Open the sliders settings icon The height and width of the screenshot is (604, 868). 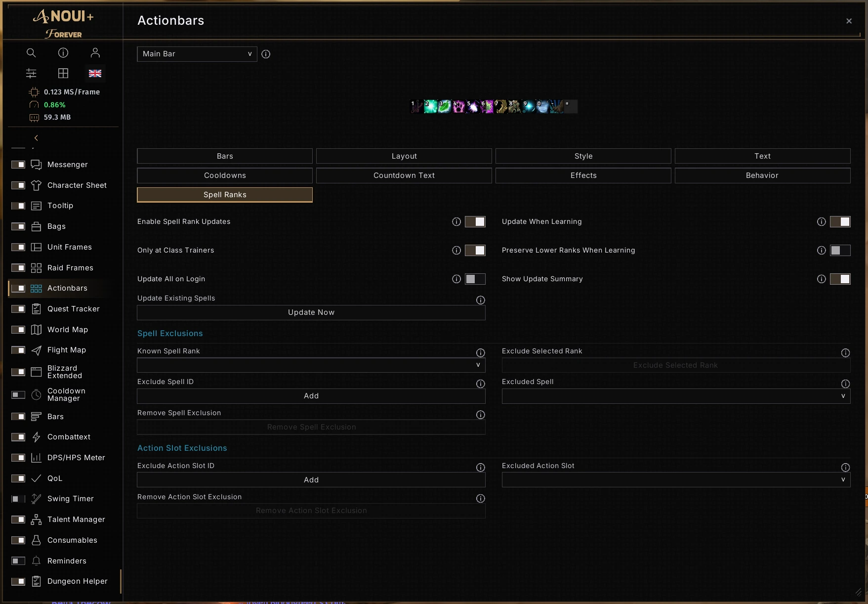pos(31,74)
